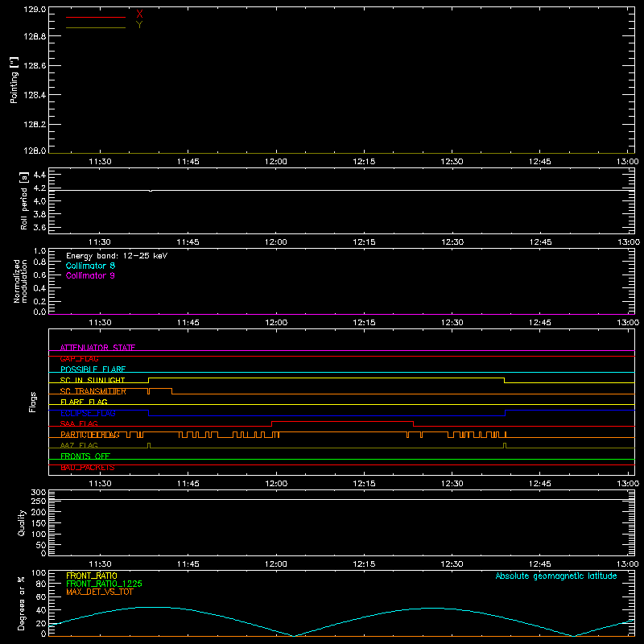The image size is (644, 644).
Task: Click the orange MAX_DET_VS_TOT legend entry
Action: [x=99, y=592]
